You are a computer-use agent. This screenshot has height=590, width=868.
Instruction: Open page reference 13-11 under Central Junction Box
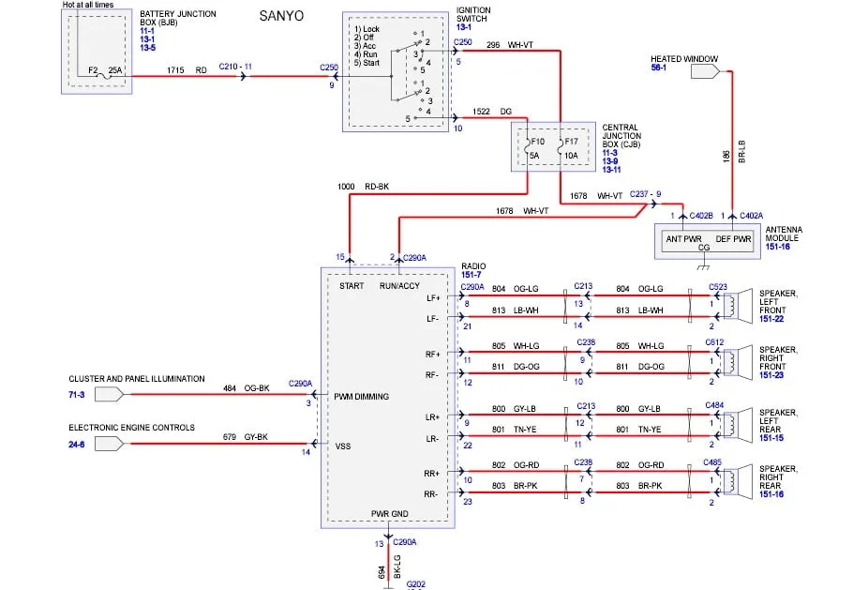point(612,170)
